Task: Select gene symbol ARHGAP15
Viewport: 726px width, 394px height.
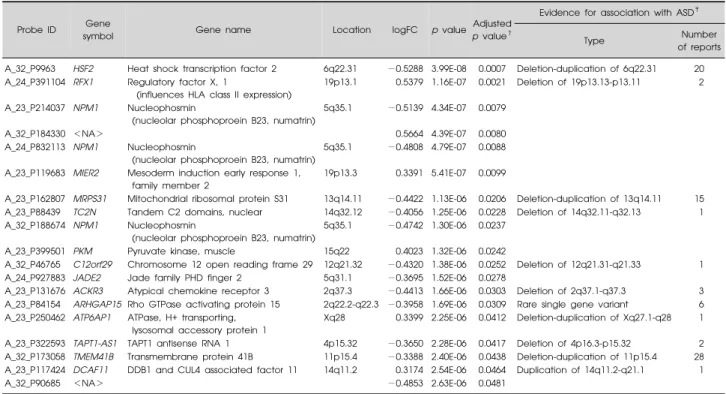Action: click(x=97, y=304)
